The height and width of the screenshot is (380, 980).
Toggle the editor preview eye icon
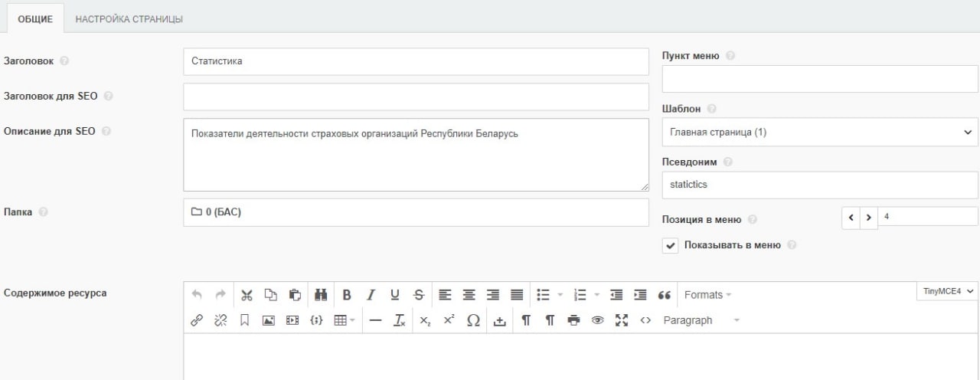click(598, 321)
